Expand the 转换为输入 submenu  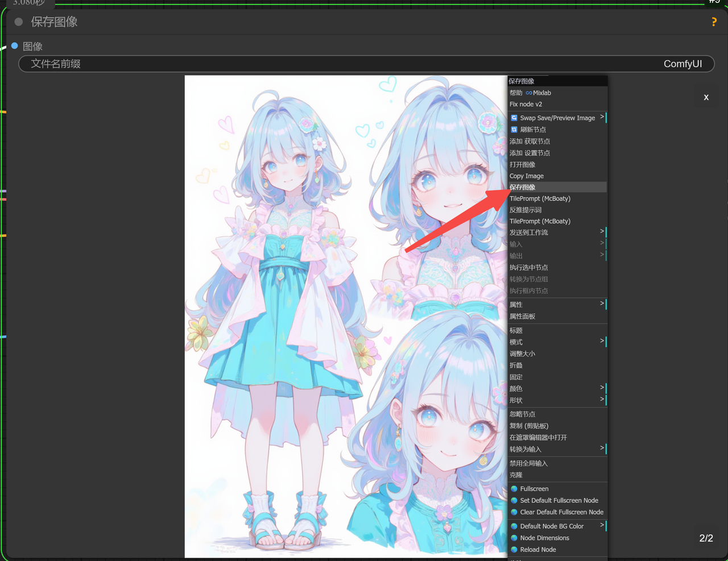[x=557, y=449]
